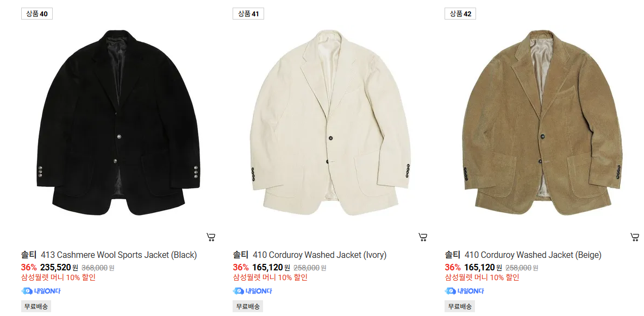Image resolution: width=644 pixels, height=316 pixels.
Task: Click the 235,520원 price of Black jacket
Action: 59,268
